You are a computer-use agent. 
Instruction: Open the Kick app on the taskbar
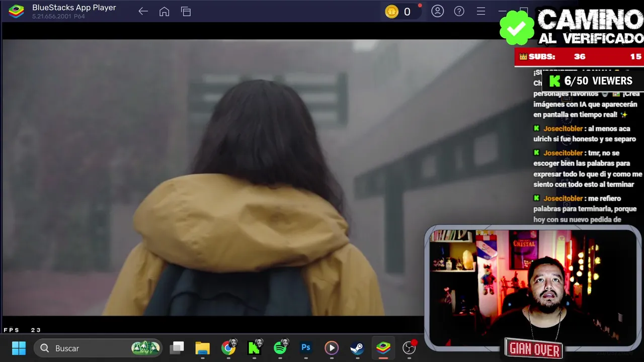[x=255, y=347]
